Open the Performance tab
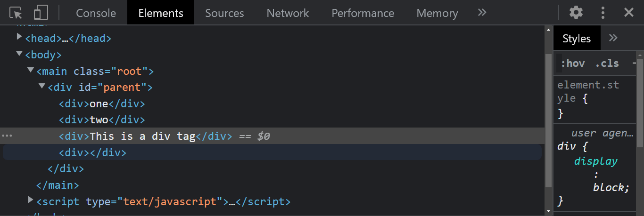Image resolution: width=644 pixels, height=216 pixels. click(x=363, y=13)
